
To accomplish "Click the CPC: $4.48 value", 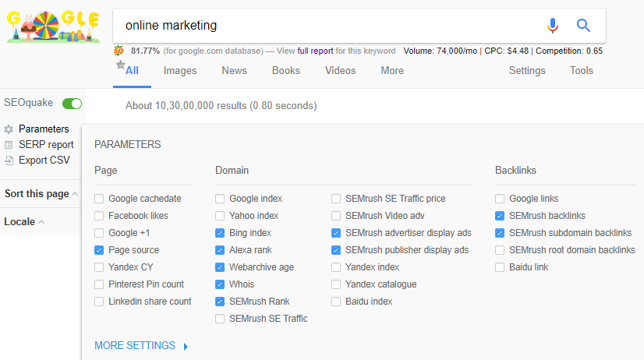I will click(x=507, y=51).
